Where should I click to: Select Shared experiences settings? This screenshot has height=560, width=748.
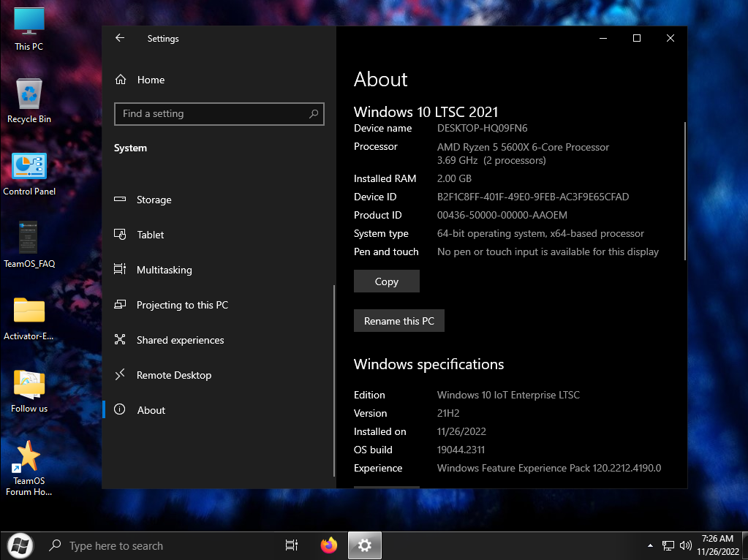click(180, 340)
